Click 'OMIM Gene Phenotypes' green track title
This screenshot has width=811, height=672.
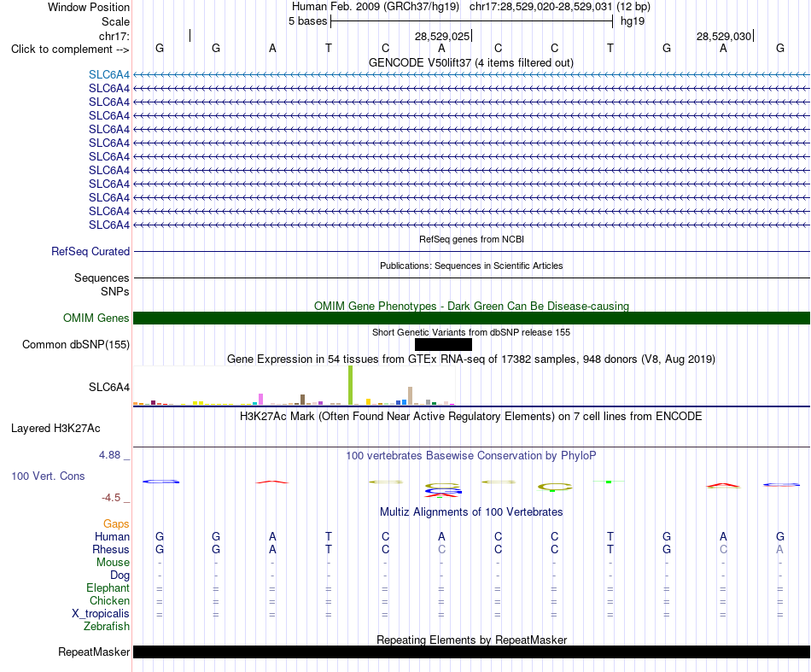click(x=471, y=306)
